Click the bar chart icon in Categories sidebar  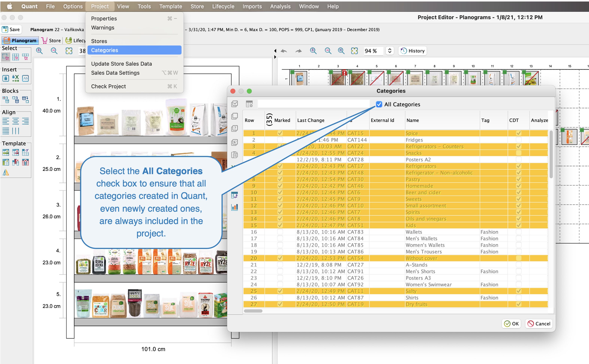coord(235,207)
